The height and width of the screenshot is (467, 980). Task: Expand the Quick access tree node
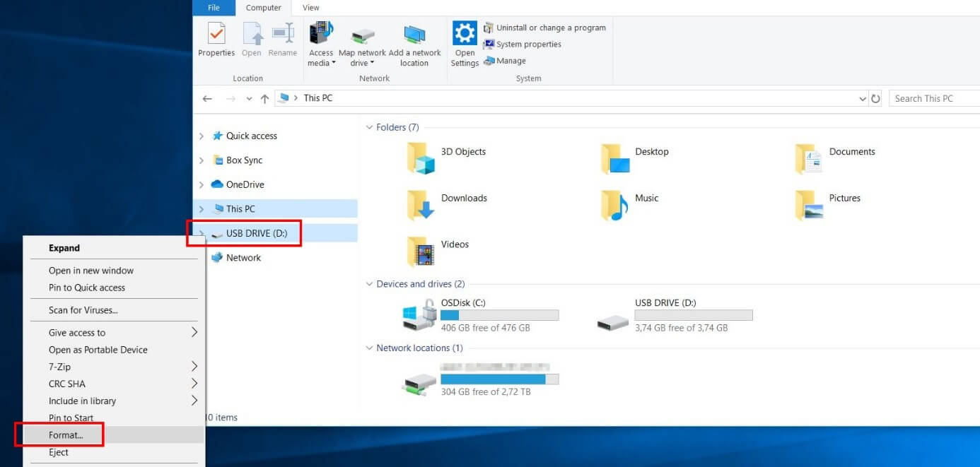[x=202, y=136]
